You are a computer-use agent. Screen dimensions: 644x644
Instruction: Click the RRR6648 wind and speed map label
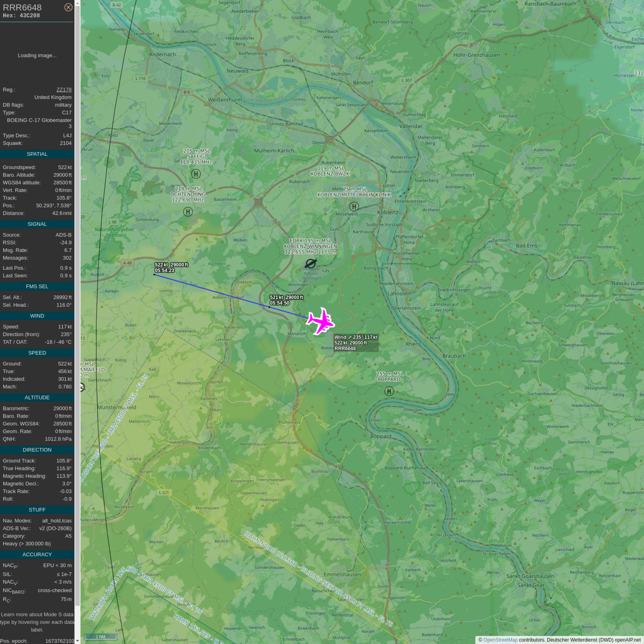click(x=356, y=343)
